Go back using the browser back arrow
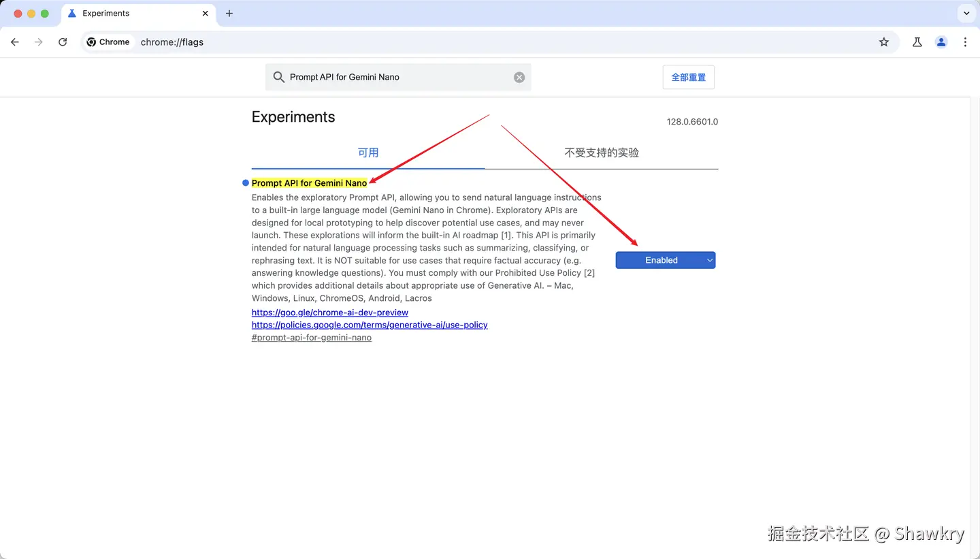Viewport: 980px width, 559px height. [15, 42]
